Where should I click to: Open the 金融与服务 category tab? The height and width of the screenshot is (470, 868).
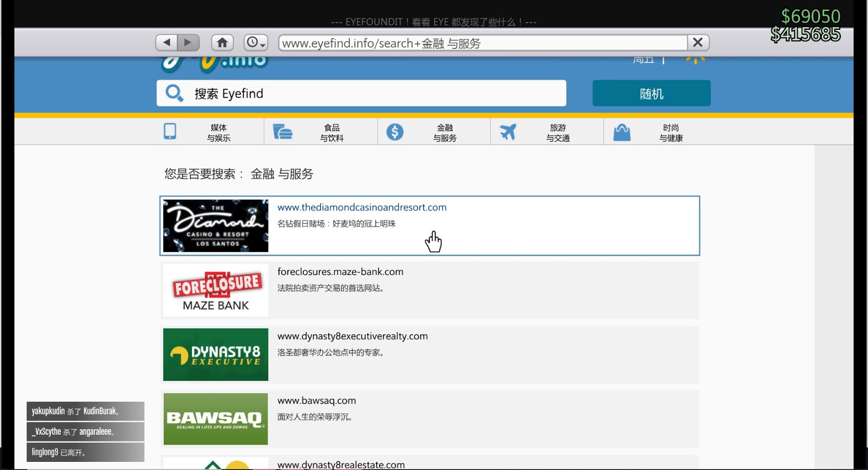tap(434, 132)
